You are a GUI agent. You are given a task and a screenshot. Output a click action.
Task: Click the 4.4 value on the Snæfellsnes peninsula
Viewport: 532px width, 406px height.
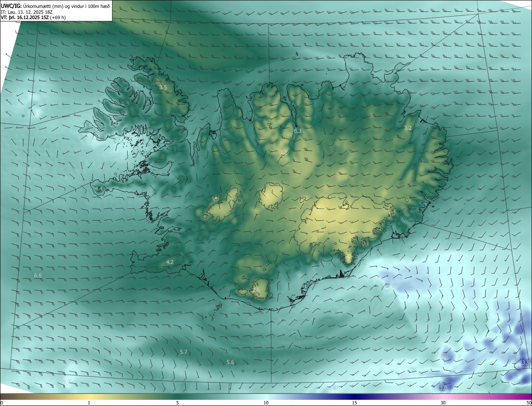pyautogui.click(x=99, y=188)
